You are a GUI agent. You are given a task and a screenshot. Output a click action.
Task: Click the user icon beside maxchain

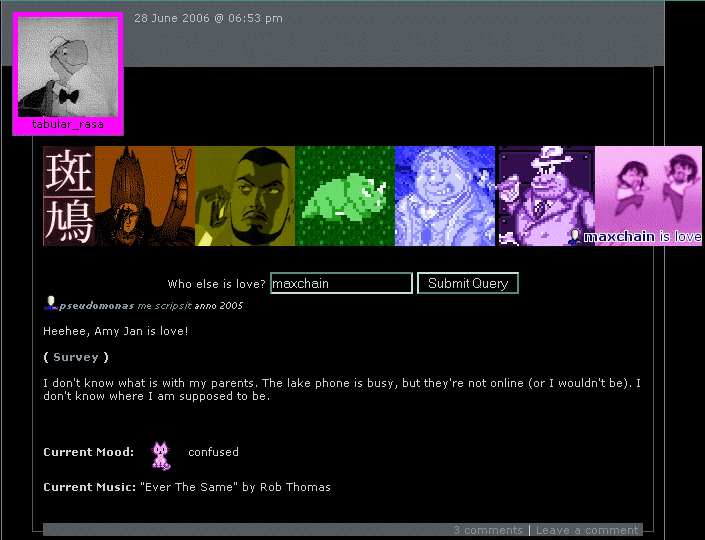575,237
